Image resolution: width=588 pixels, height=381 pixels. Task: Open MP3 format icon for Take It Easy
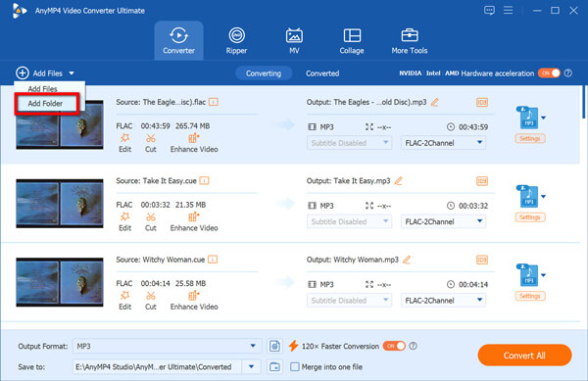click(x=529, y=196)
